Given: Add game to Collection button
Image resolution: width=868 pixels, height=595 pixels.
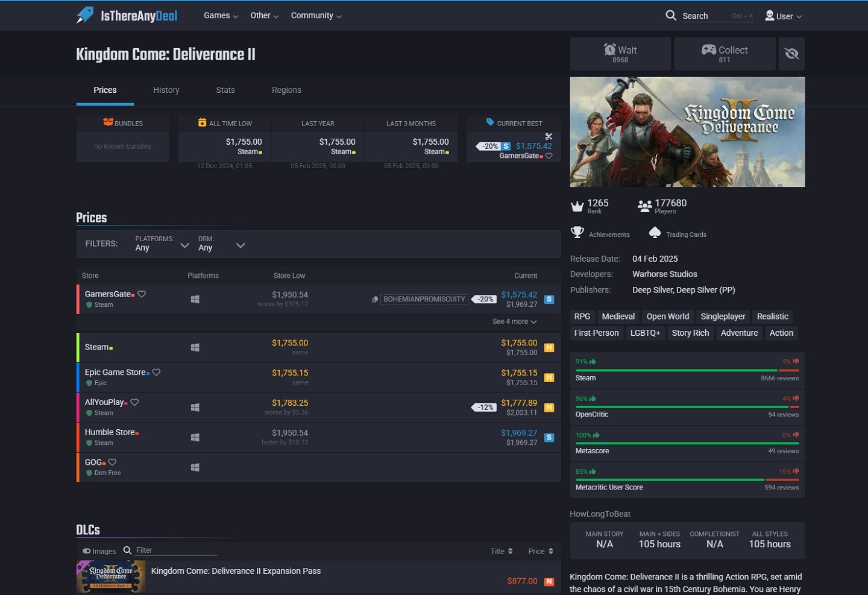Looking at the screenshot, I should coord(725,54).
